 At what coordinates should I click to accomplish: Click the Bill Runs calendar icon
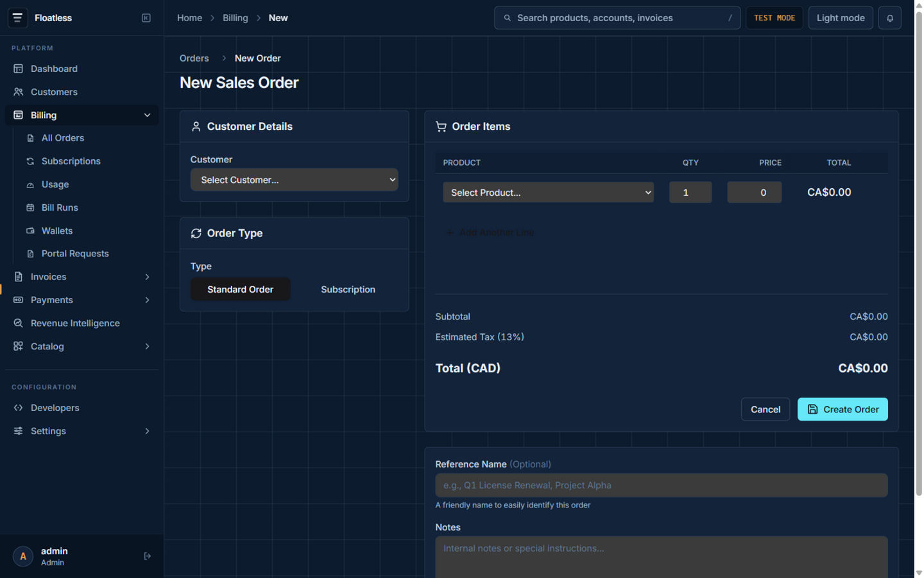[30, 207]
